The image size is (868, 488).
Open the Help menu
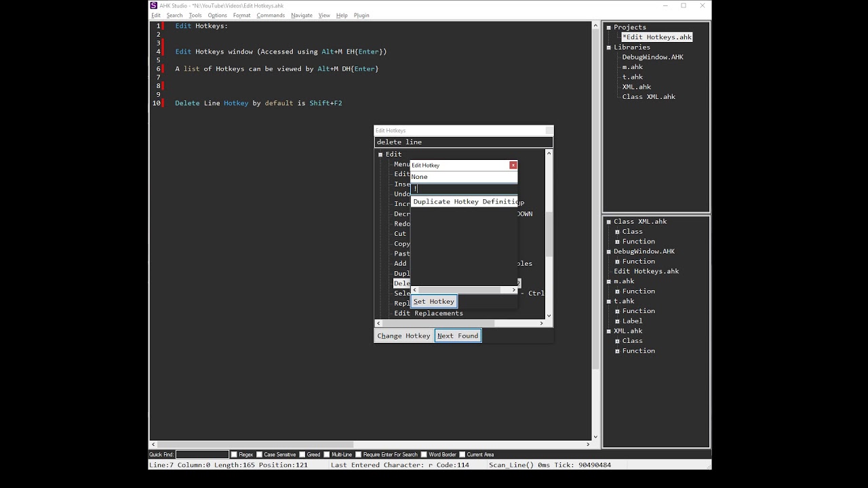coord(342,15)
